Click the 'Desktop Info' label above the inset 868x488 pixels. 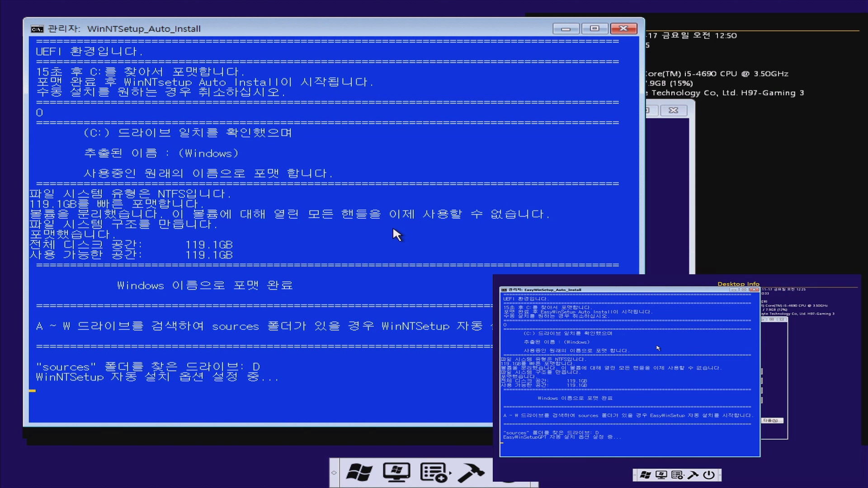(x=738, y=284)
